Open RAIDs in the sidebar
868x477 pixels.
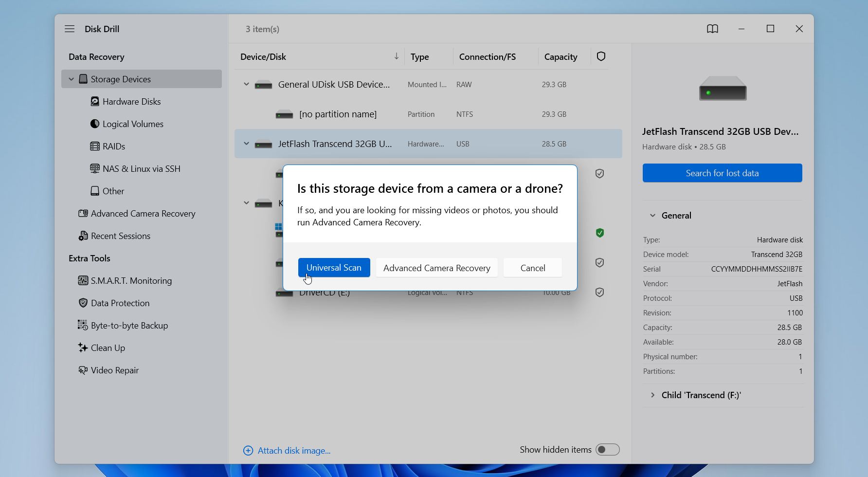click(x=114, y=146)
